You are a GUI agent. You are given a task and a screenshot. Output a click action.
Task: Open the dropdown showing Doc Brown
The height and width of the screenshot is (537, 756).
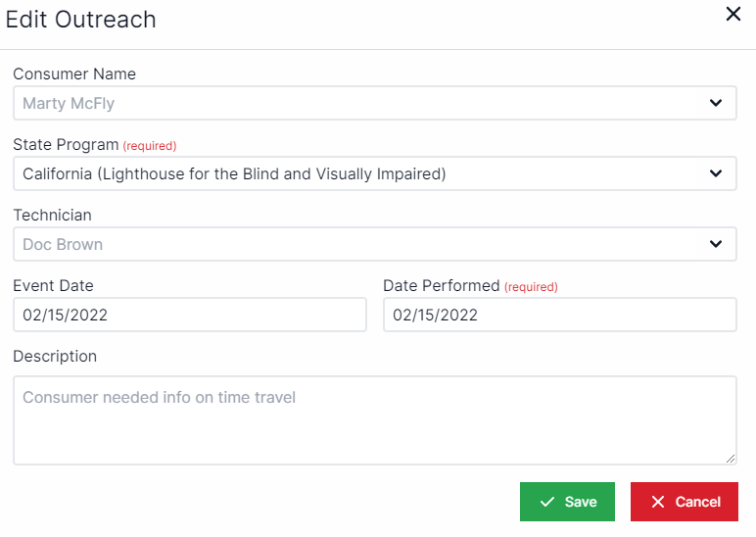362,244
